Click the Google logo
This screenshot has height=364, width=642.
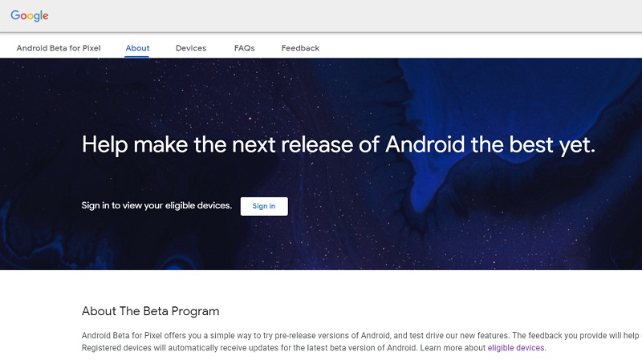coord(30,15)
